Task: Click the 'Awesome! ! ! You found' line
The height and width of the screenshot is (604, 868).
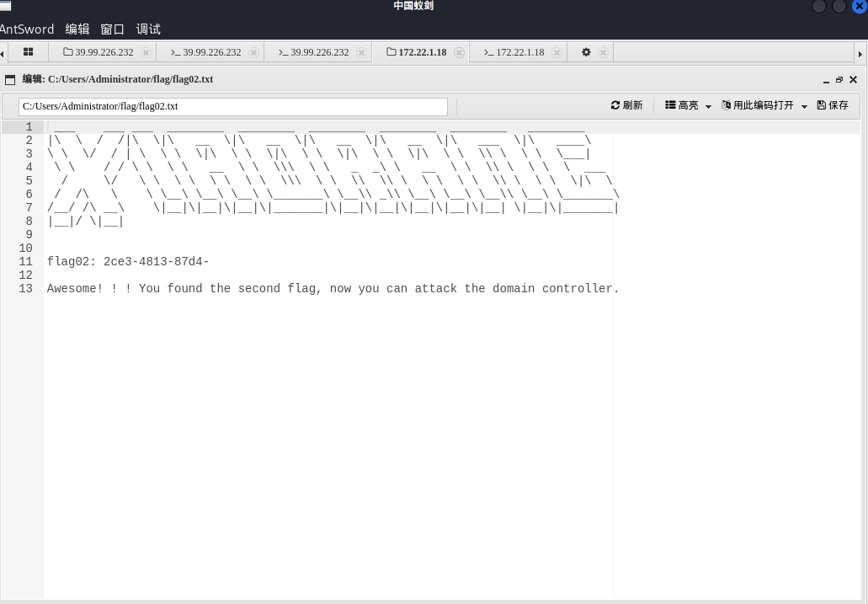Action: coord(333,289)
